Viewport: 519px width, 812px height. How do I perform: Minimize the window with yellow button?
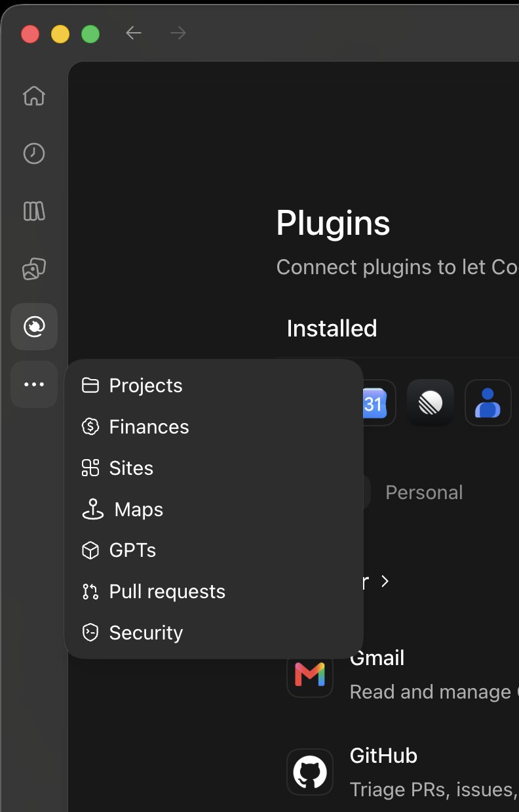coord(60,33)
